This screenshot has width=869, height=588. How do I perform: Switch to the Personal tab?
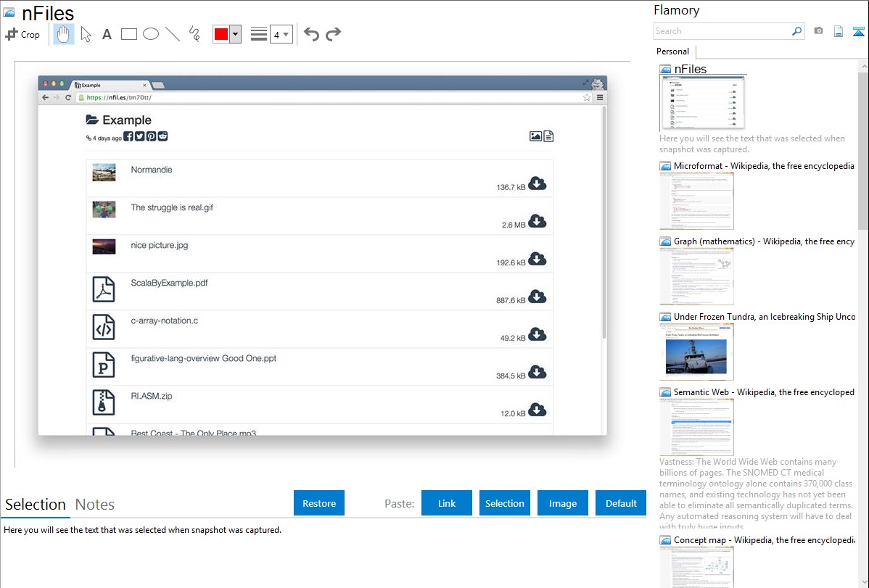pyautogui.click(x=672, y=51)
